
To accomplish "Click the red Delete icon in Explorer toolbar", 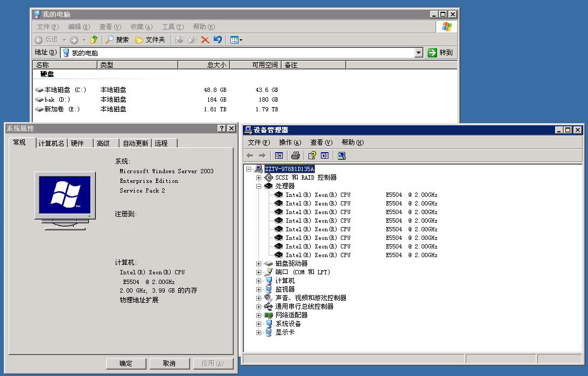I will pos(205,40).
